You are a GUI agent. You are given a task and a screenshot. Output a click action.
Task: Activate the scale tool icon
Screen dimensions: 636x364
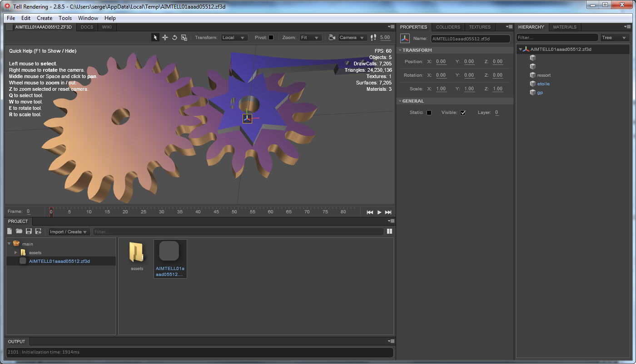click(184, 38)
